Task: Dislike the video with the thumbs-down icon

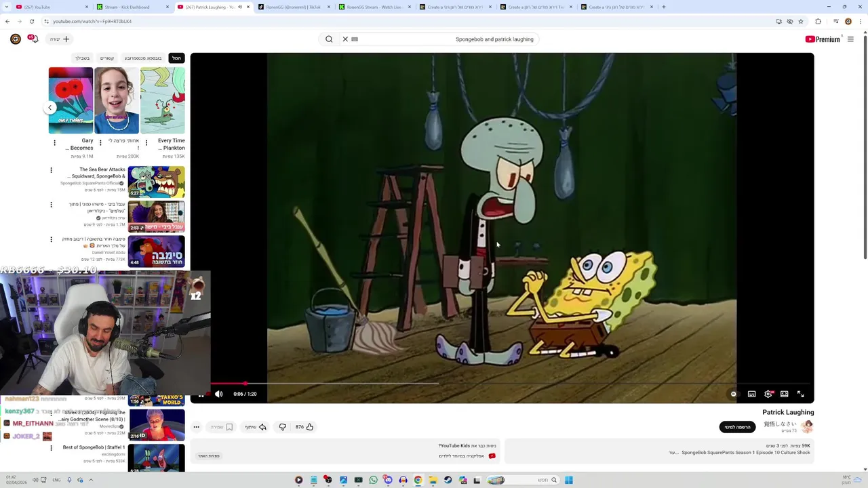Action: (283, 427)
